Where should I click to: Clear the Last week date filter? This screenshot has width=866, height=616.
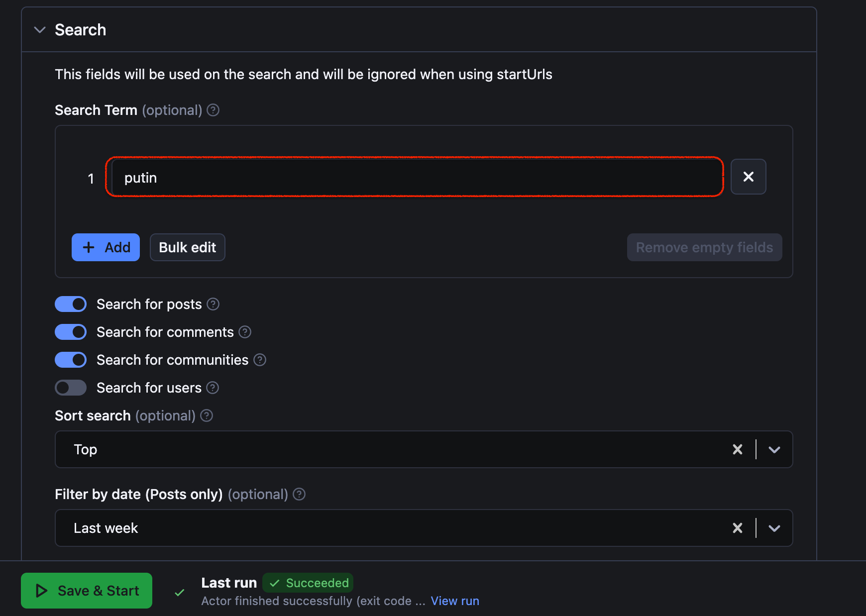point(738,528)
